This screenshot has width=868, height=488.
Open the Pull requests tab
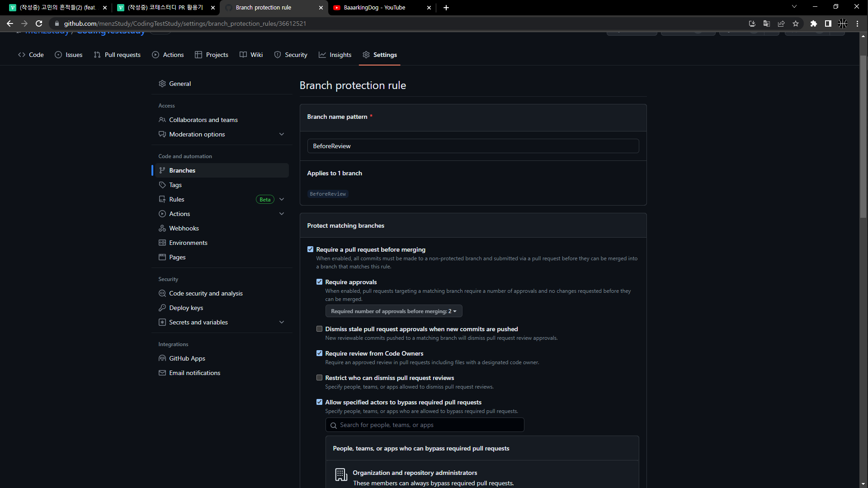point(118,55)
